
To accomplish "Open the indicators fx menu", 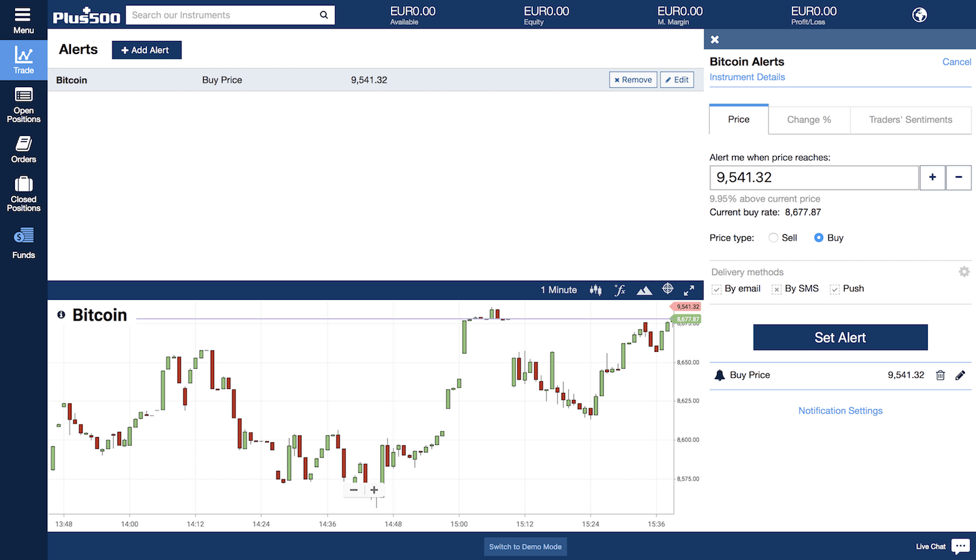I will pyautogui.click(x=619, y=290).
